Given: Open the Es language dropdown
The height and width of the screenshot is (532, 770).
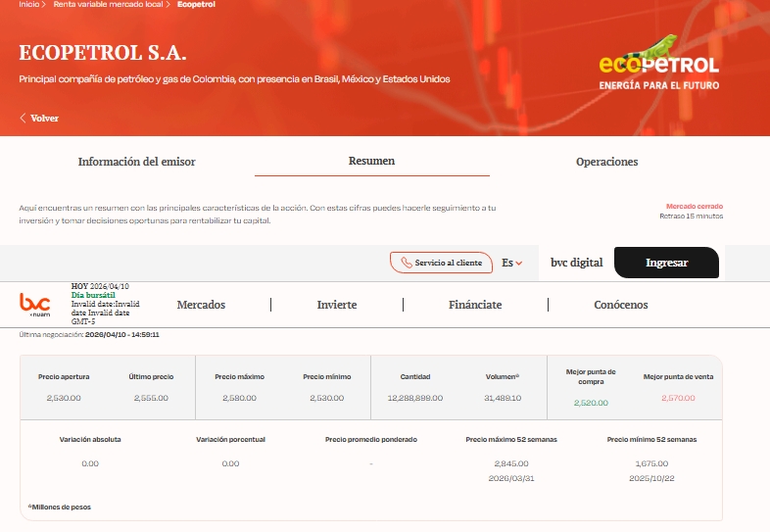Looking at the screenshot, I should tap(511, 263).
